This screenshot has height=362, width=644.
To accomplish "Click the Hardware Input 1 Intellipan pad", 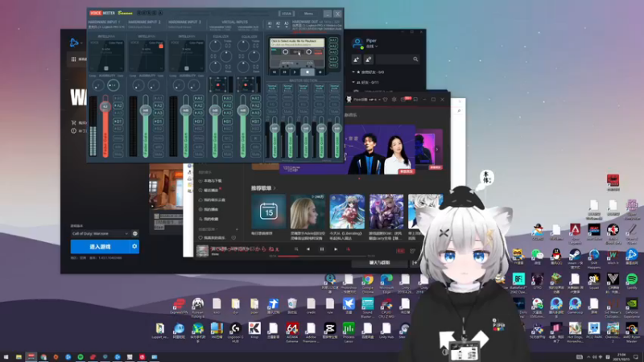I will coord(106,56).
